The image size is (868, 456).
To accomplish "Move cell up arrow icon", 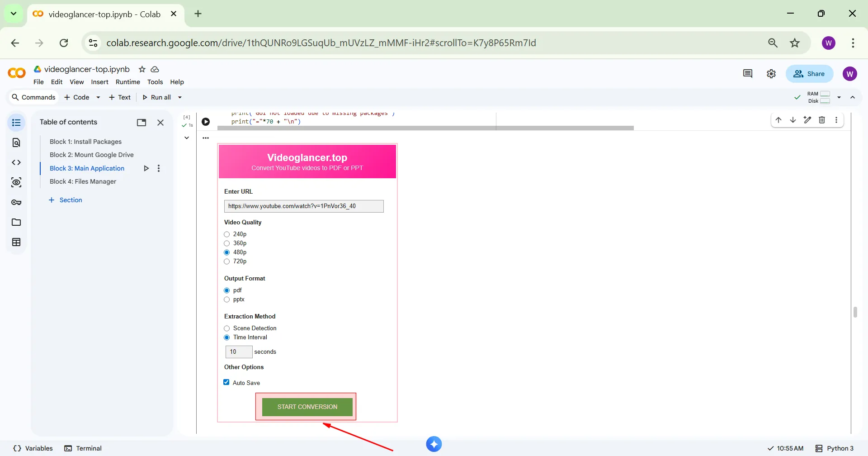I will coord(778,120).
